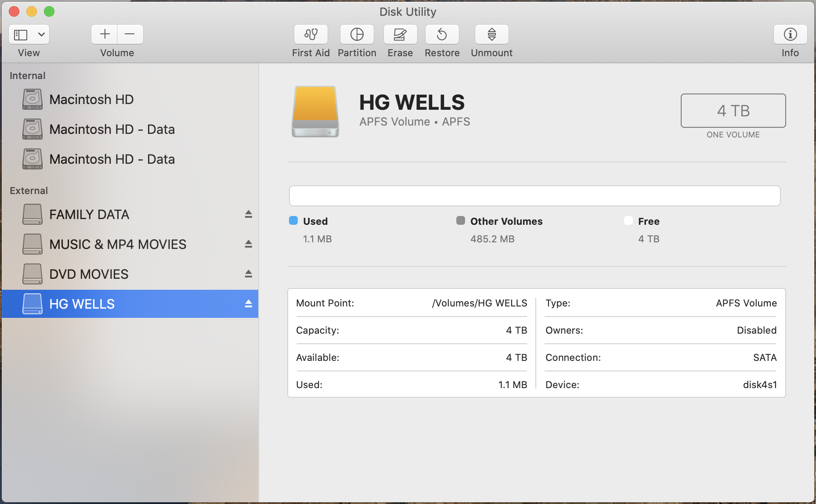Add a volume with the plus button
This screenshot has width=816, height=504.
click(105, 34)
